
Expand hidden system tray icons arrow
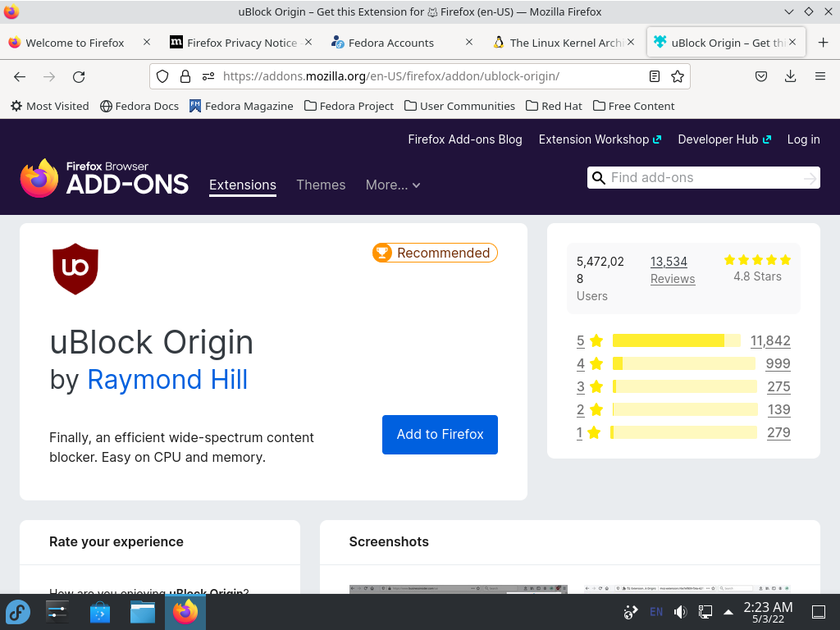(x=728, y=612)
